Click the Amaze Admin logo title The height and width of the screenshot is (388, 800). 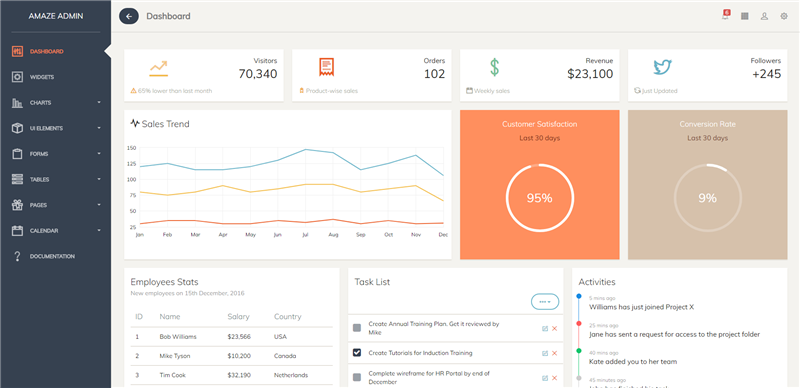(x=56, y=16)
